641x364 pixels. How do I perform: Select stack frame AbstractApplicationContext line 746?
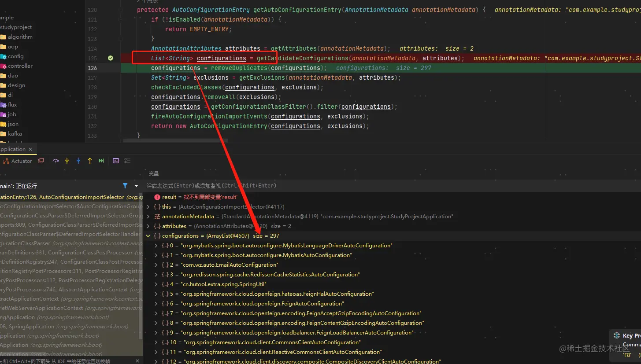click(70, 290)
